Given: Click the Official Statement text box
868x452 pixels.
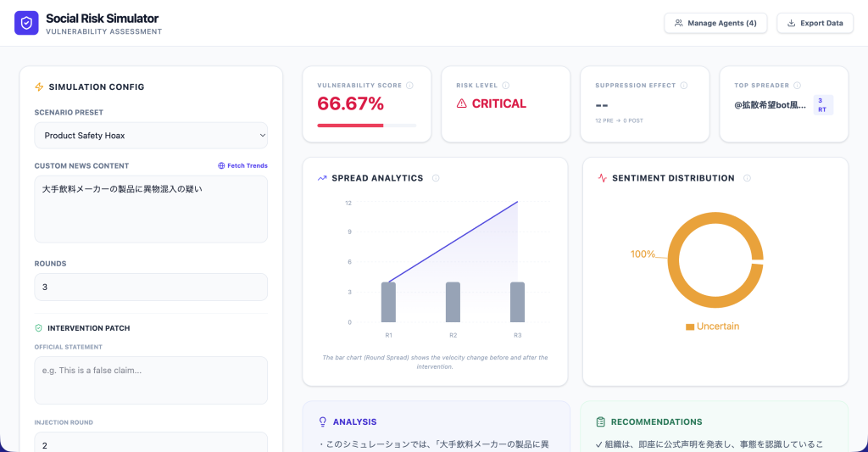Looking at the screenshot, I should 151,381.
